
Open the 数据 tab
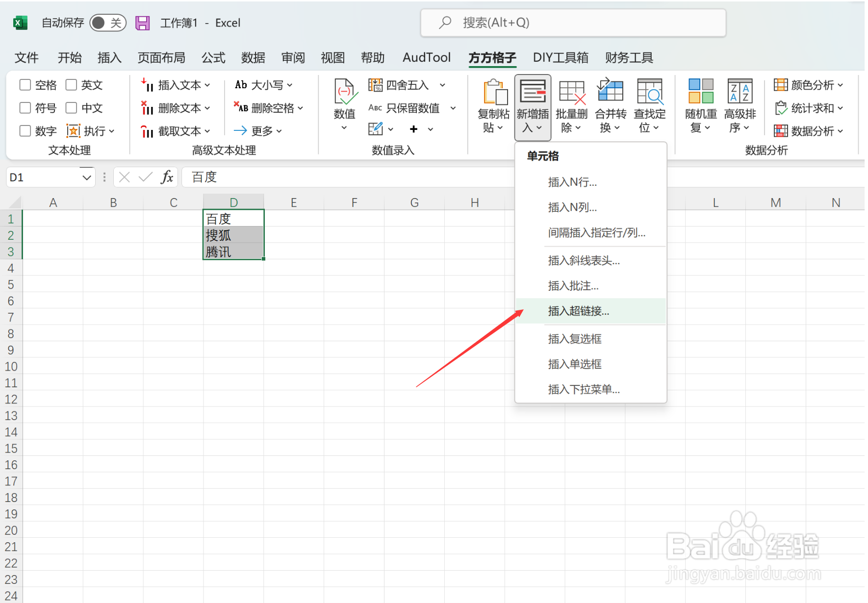(253, 58)
